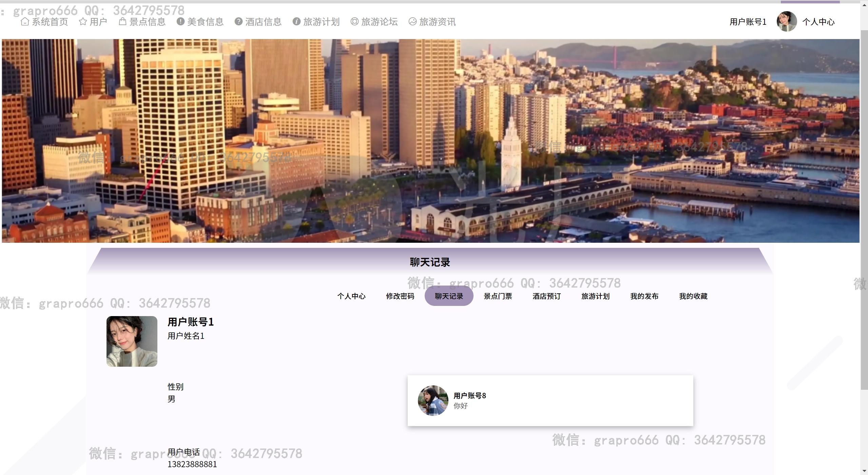This screenshot has height=475, width=868.
Task: Select the 聊天记录 tab
Action: click(x=449, y=296)
